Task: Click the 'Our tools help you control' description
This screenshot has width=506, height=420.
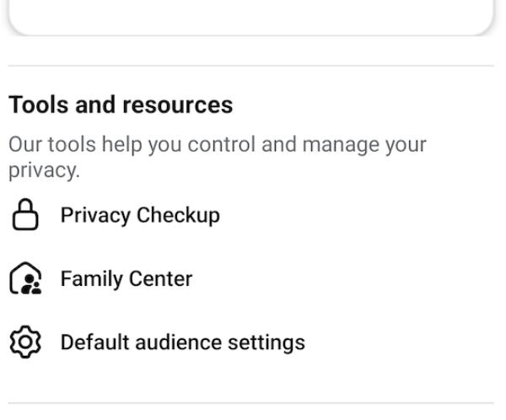Action: coord(218,145)
